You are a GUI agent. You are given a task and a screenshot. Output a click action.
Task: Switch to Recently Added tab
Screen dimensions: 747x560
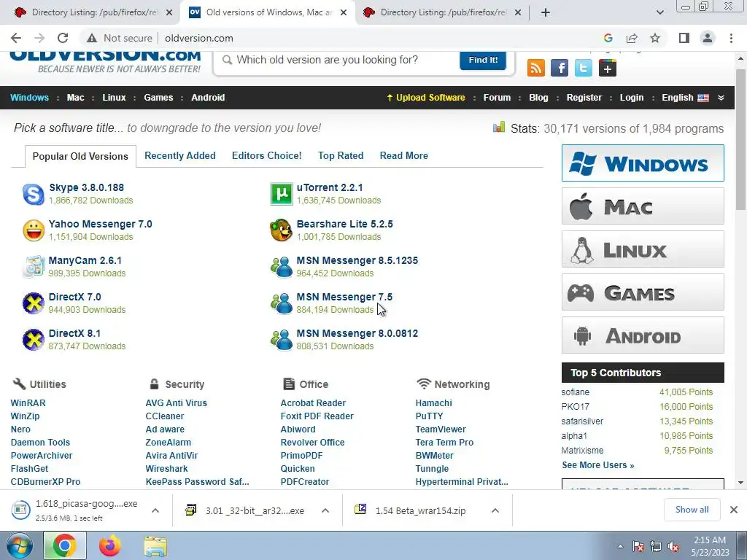click(180, 156)
